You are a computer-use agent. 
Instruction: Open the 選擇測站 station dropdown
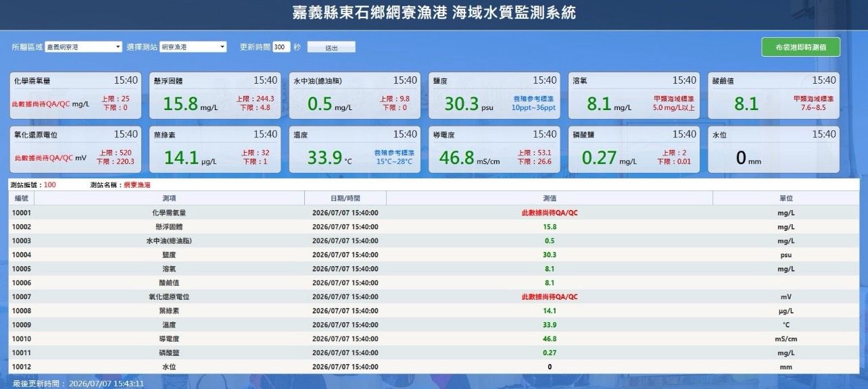193,47
